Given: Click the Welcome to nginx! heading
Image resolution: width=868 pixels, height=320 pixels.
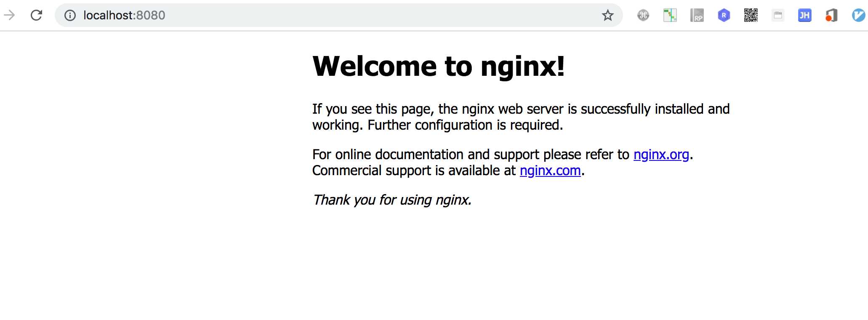Looking at the screenshot, I should tap(439, 66).
